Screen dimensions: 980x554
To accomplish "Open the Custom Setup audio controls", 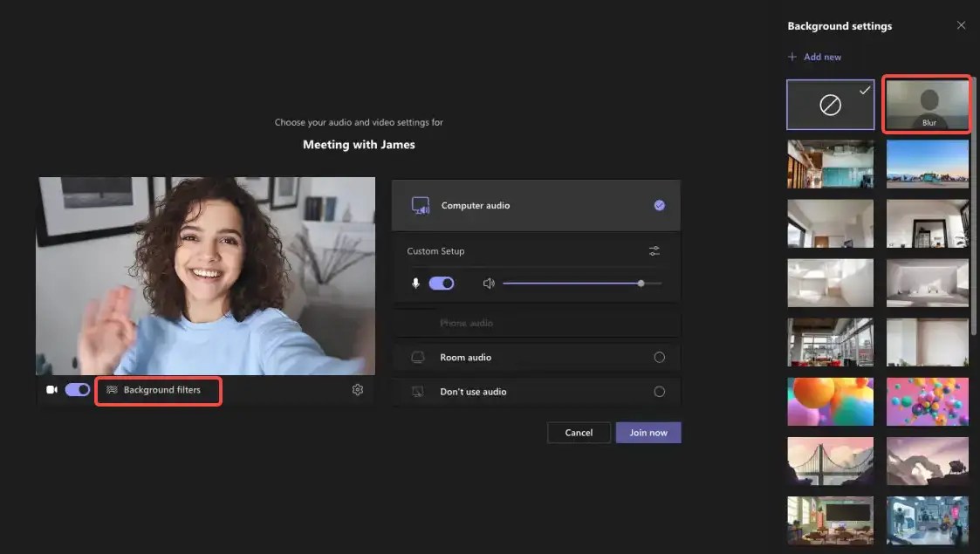I will pos(654,250).
